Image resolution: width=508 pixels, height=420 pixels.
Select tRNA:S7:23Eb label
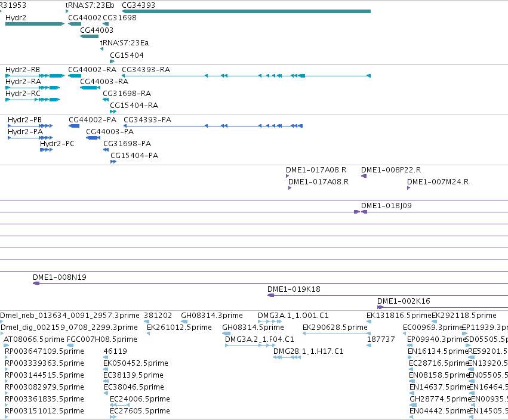(x=90, y=5)
